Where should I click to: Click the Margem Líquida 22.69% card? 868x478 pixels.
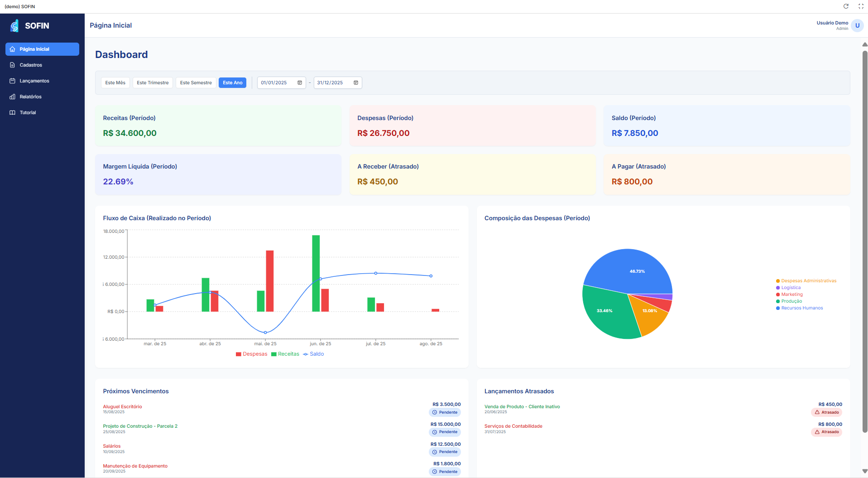(x=218, y=175)
